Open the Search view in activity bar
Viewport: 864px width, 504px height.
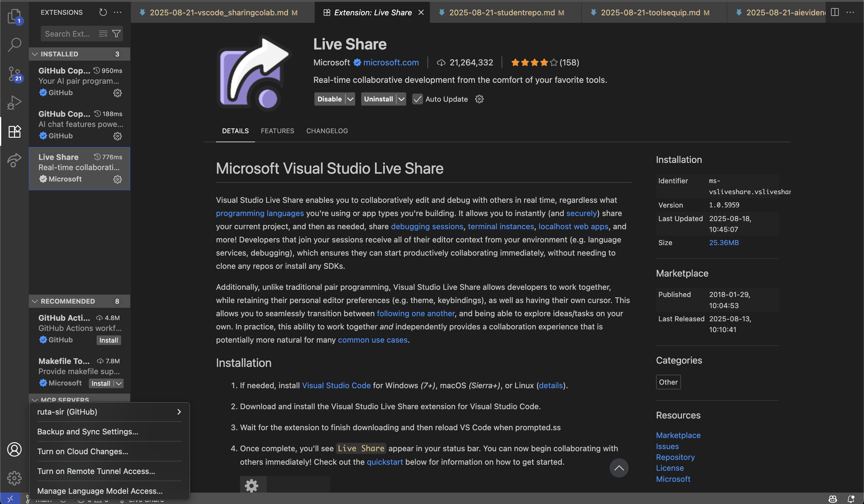pos(14,45)
